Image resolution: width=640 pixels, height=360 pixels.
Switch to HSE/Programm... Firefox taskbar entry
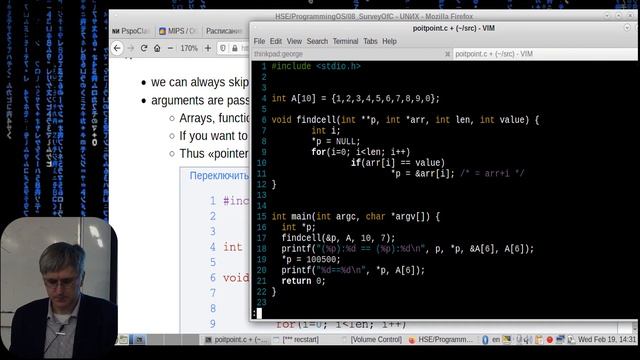pyautogui.click(x=441, y=340)
